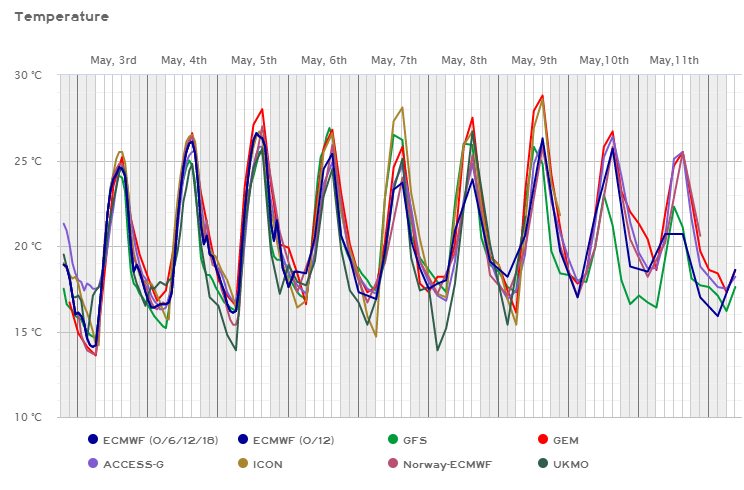Screen dimensions: 744x490
Task: Click the mauve Norway-ECMWF legend dot
Action: 393,463
